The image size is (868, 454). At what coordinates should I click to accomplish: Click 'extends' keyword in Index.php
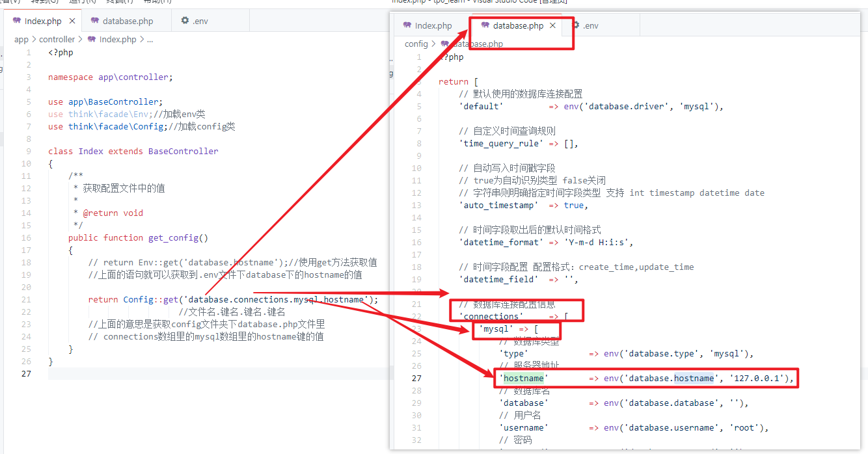tap(126, 151)
